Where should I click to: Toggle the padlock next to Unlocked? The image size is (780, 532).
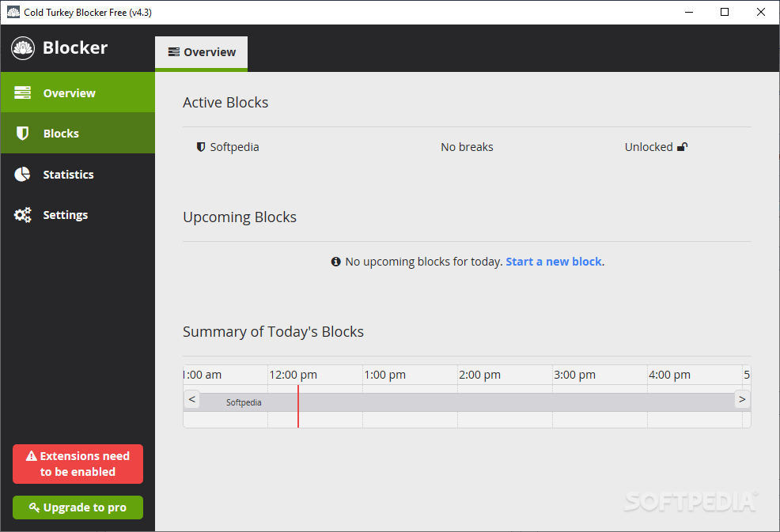[x=683, y=145]
